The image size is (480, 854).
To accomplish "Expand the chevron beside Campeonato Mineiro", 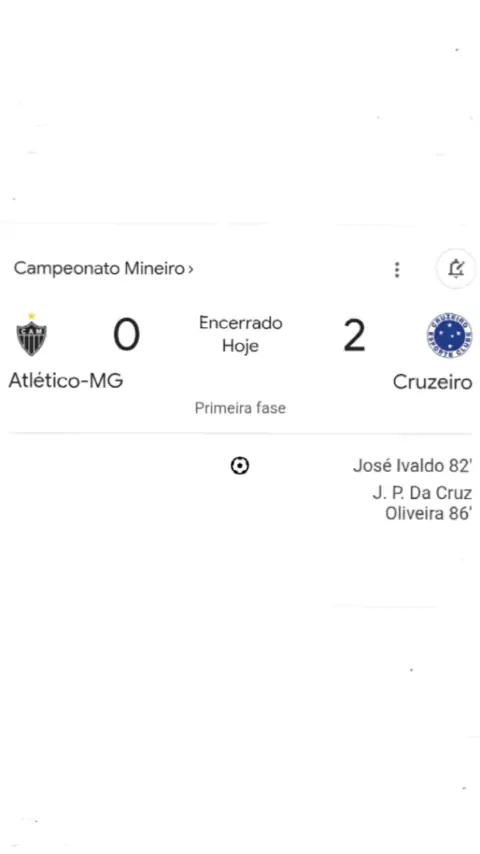I will 191,269.
